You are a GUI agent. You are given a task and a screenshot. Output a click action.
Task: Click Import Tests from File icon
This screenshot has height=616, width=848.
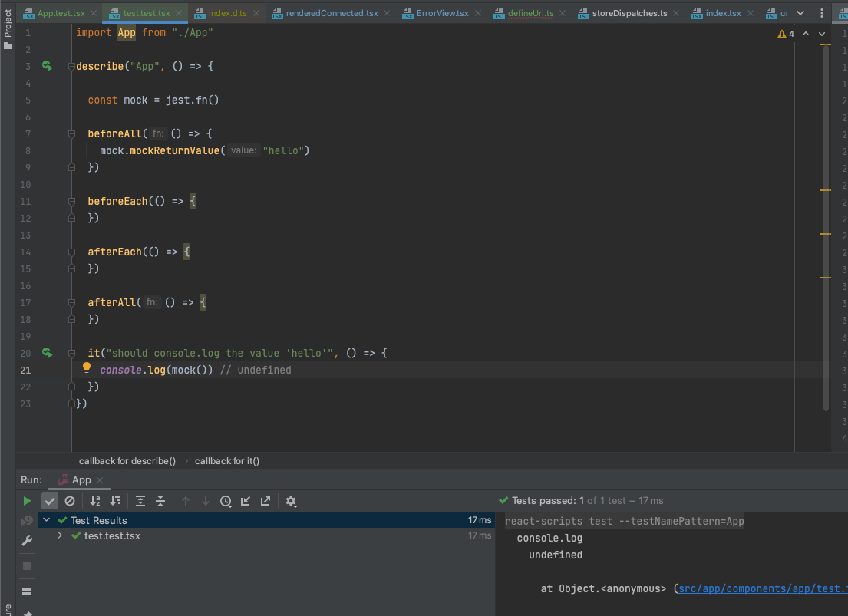coord(246,501)
